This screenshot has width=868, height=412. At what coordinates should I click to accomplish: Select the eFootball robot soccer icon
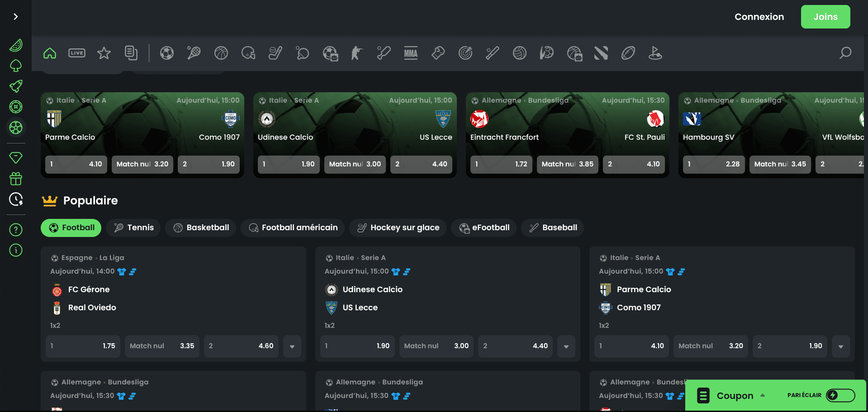pyautogui.click(x=330, y=53)
